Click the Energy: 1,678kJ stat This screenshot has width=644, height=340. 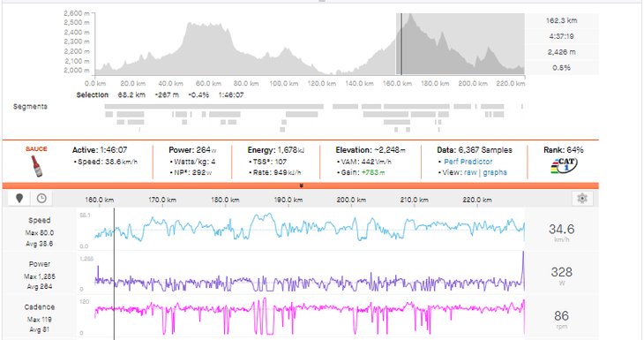tap(276, 150)
